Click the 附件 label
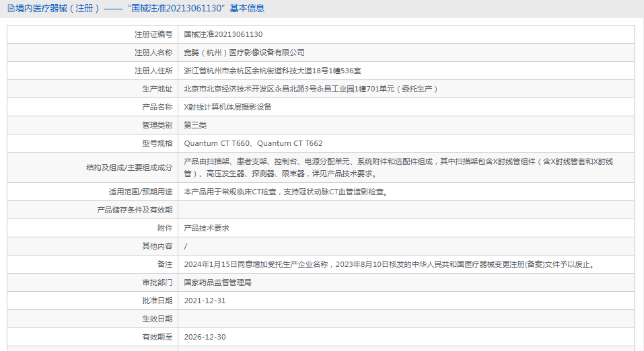Screen dimensions: 644x351 click(165, 228)
